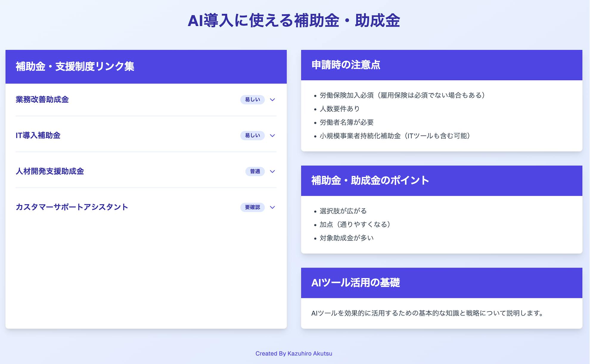The image size is (590, 364).
Task: Open the 業務改善助成金 entry title
Action: [x=42, y=99]
